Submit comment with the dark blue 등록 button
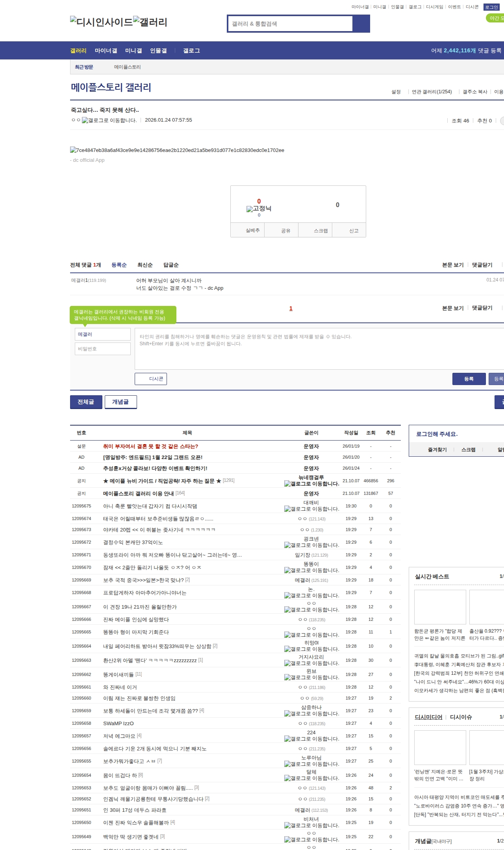The width and height of the screenshot is (504, 850). tap(469, 379)
